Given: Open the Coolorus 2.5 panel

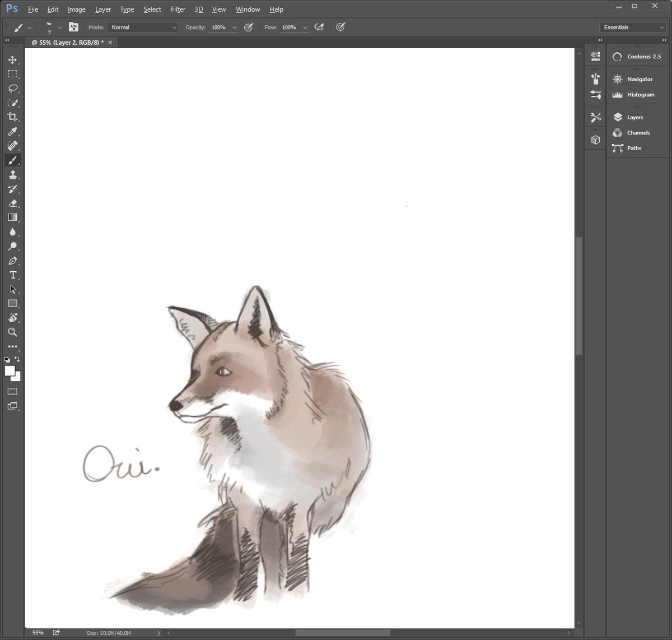Looking at the screenshot, I should click(638, 57).
